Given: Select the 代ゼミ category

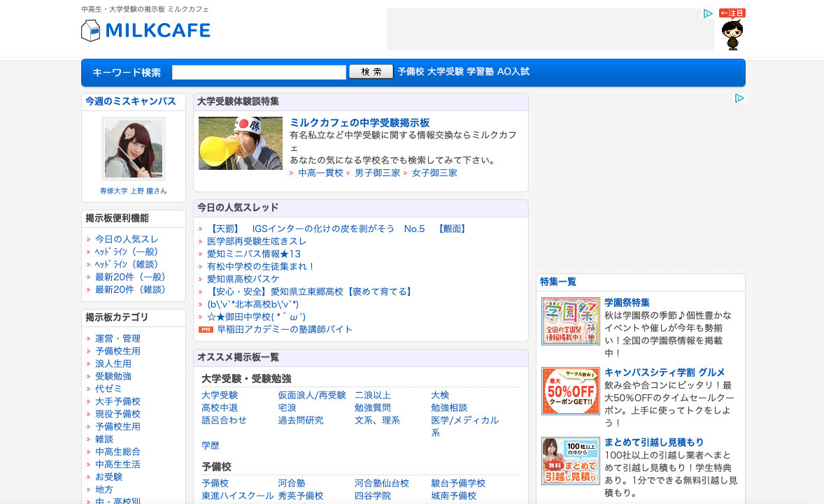Looking at the screenshot, I should tap(108, 389).
